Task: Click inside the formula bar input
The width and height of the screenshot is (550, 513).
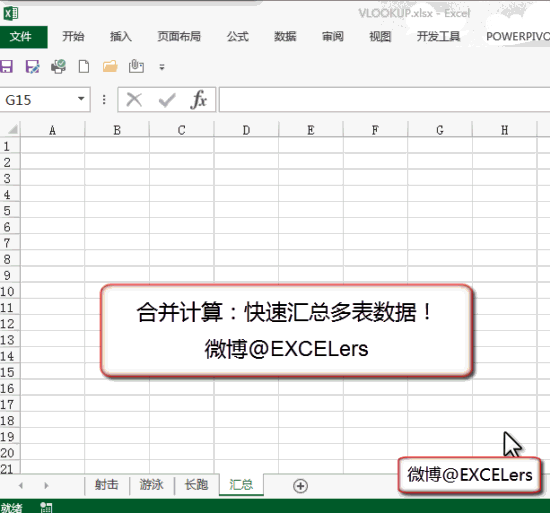Action: point(384,100)
